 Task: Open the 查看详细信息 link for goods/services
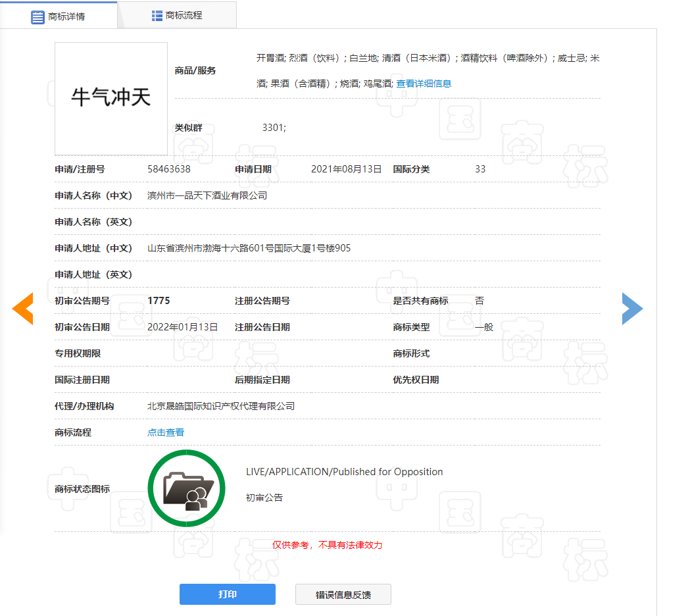tap(424, 84)
